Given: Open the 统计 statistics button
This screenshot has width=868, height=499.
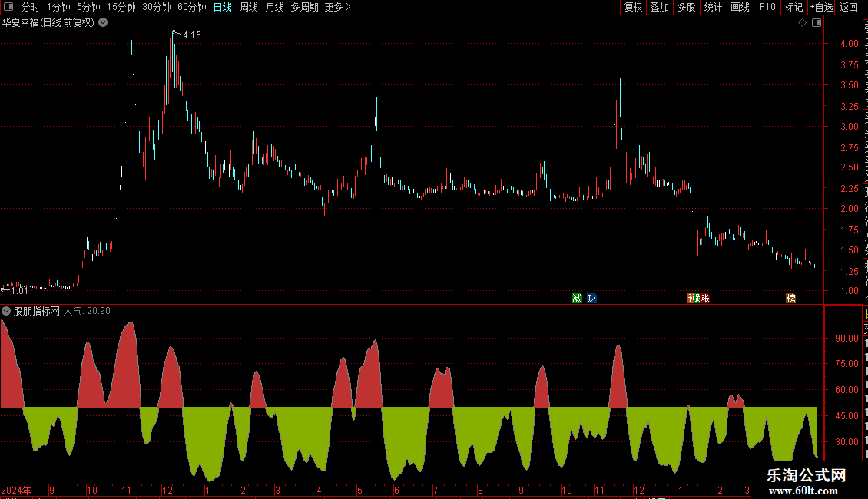Looking at the screenshot, I should 713,7.
